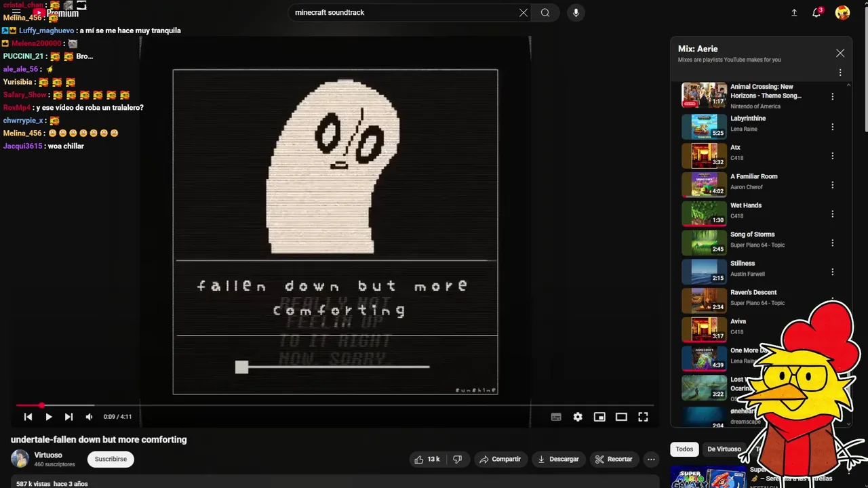Open the upload/create video icon

click(x=794, y=13)
